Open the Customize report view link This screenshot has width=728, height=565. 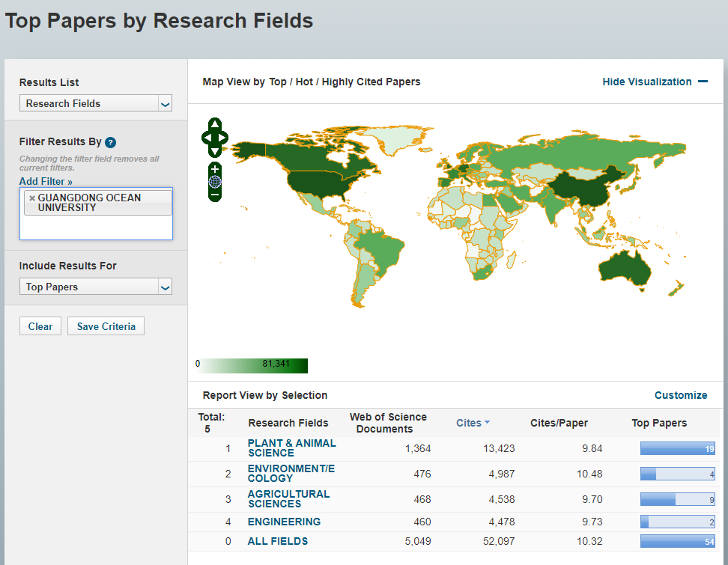click(x=680, y=395)
